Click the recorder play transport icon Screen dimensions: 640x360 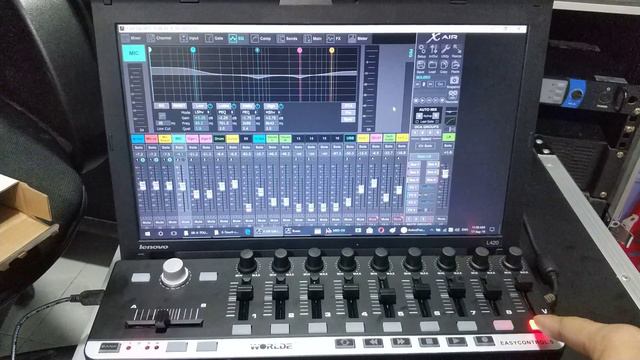pyautogui.click(x=423, y=100)
